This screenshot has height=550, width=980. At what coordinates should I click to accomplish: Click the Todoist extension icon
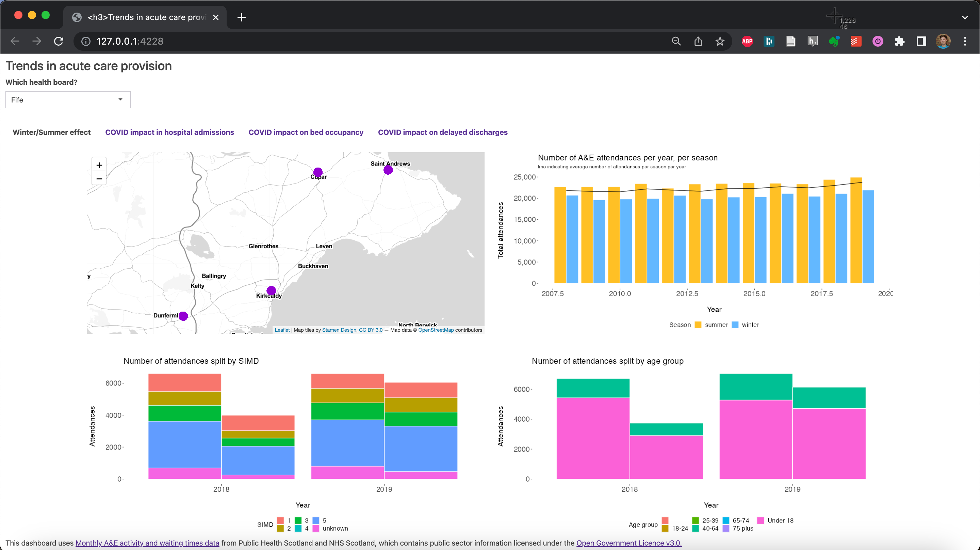(x=855, y=41)
